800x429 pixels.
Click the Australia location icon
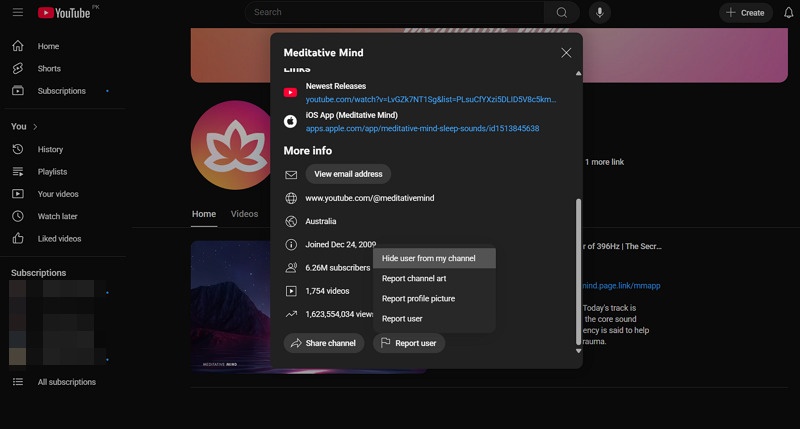pos(291,221)
